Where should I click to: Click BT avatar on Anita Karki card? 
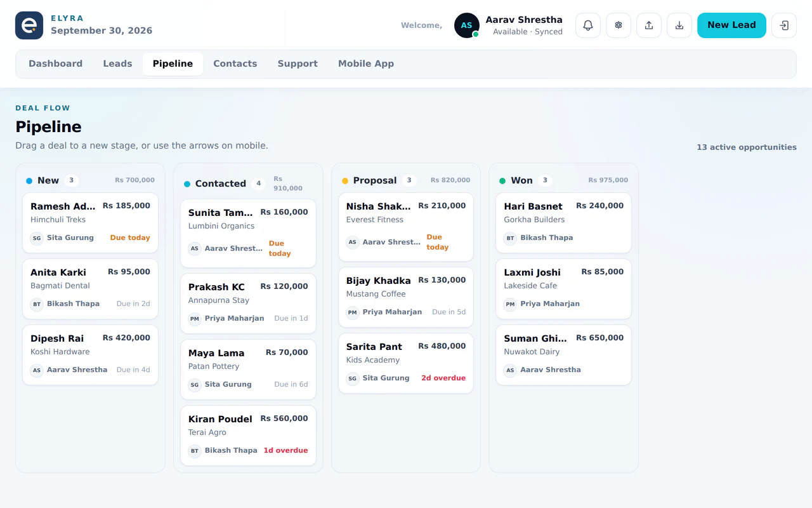(37, 304)
